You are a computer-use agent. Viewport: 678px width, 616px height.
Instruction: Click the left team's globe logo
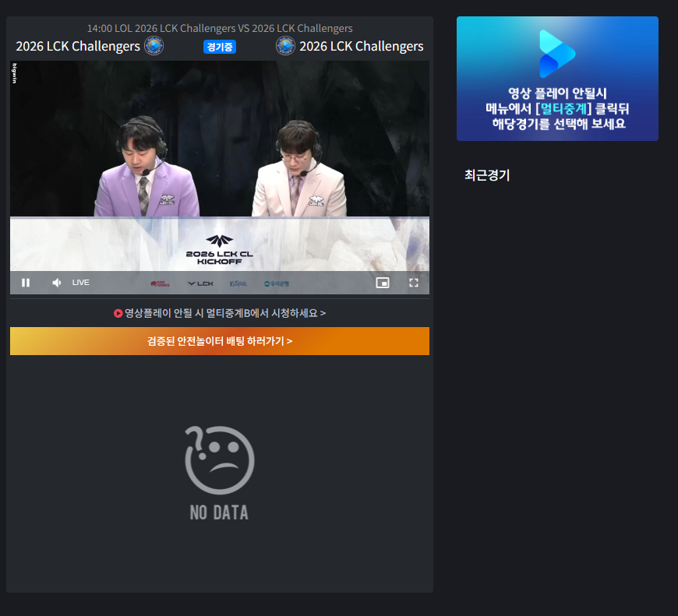point(154,46)
